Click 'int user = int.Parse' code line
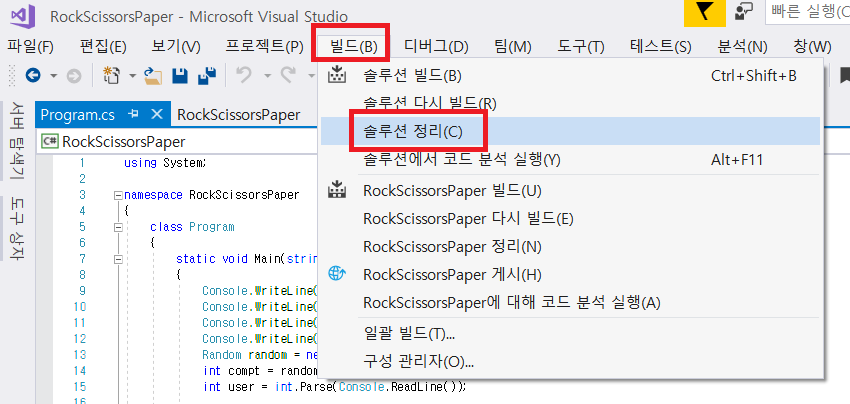Image resolution: width=850 pixels, height=404 pixels. pyautogui.click(x=334, y=387)
